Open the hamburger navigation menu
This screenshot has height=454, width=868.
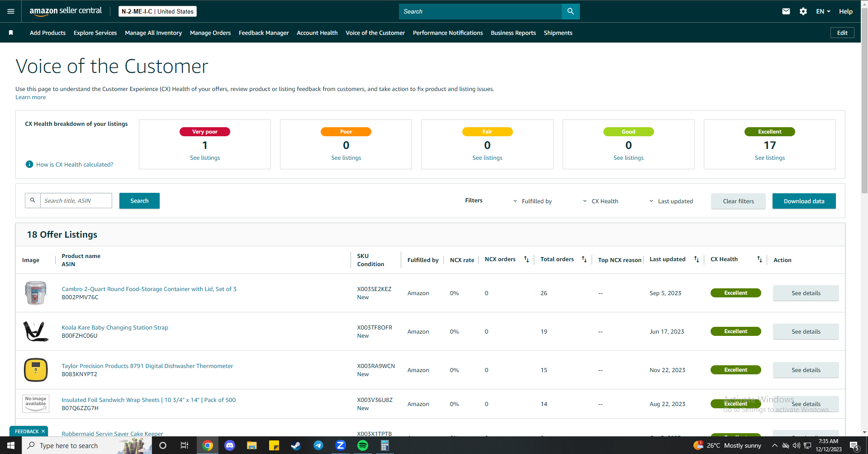coord(11,11)
